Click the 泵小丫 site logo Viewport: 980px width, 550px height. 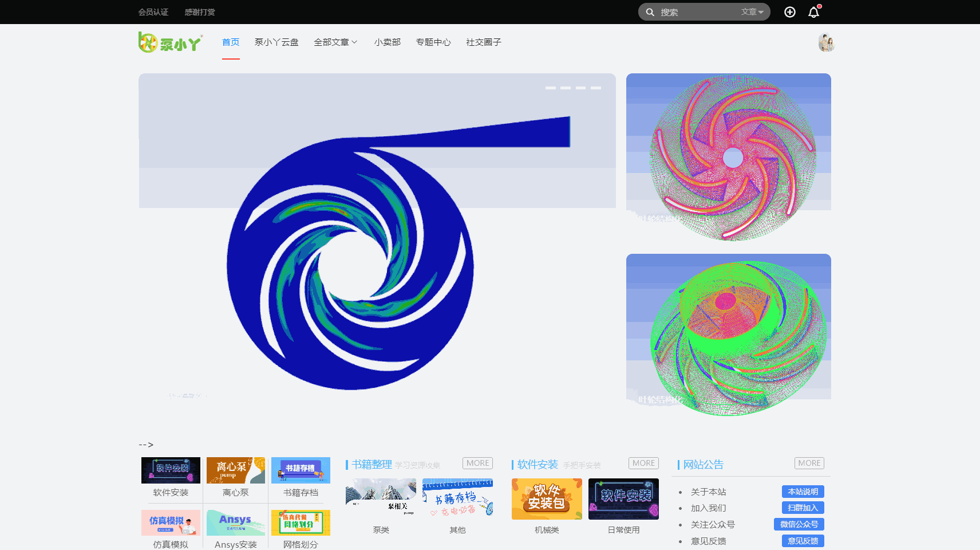point(171,42)
